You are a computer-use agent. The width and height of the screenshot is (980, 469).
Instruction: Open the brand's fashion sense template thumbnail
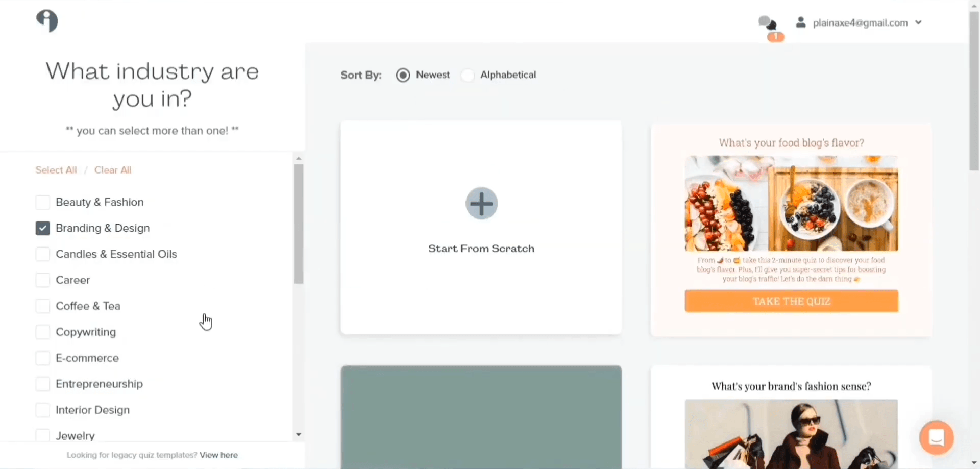[x=791, y=434]
